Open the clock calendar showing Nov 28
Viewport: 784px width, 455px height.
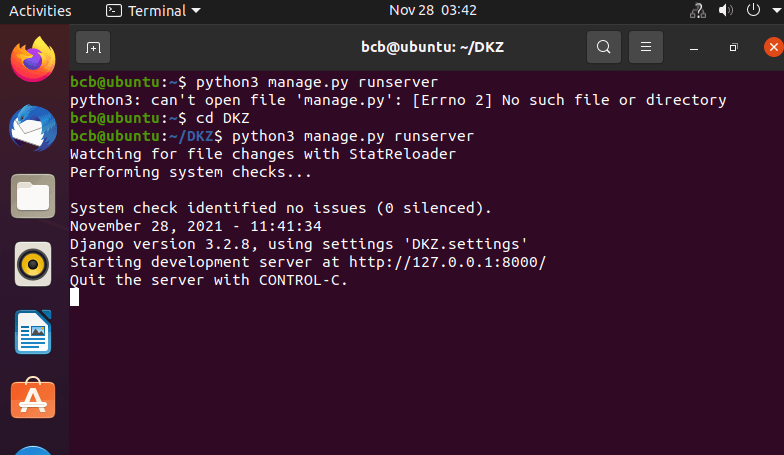432,11
